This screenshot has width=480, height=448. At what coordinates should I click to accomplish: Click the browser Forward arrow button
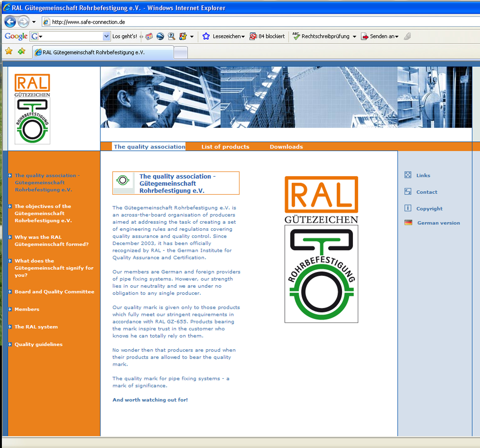pyautogui.click(x=23, y=22)
